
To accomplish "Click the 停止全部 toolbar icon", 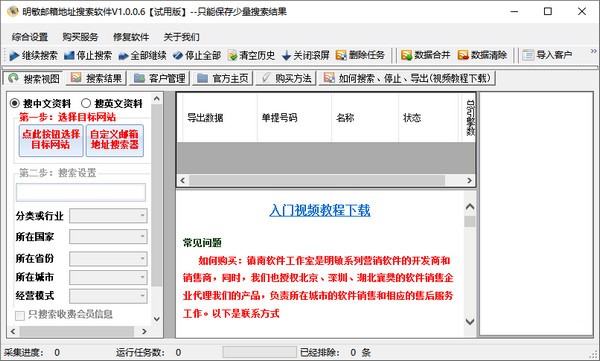I will pos(178,56).
